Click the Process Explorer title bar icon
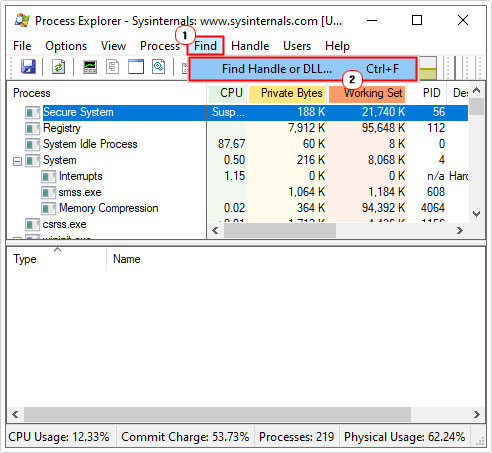Viewport: 492px width, 453px height. (x=22, y=21)
